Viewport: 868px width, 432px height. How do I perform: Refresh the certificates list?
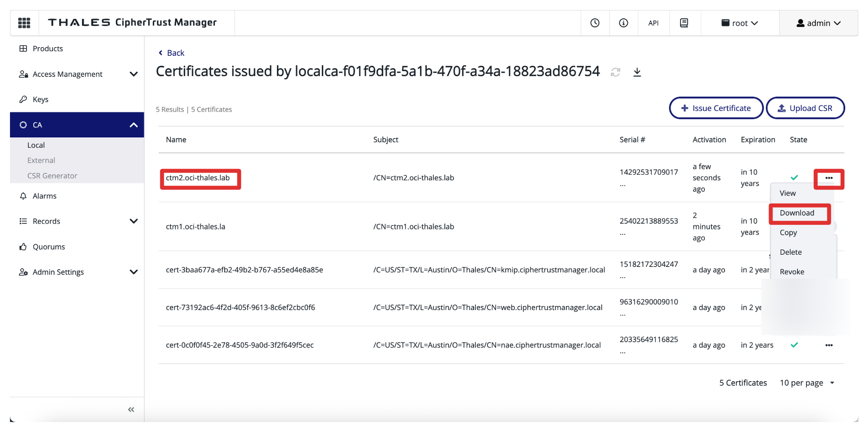(615, 72)
